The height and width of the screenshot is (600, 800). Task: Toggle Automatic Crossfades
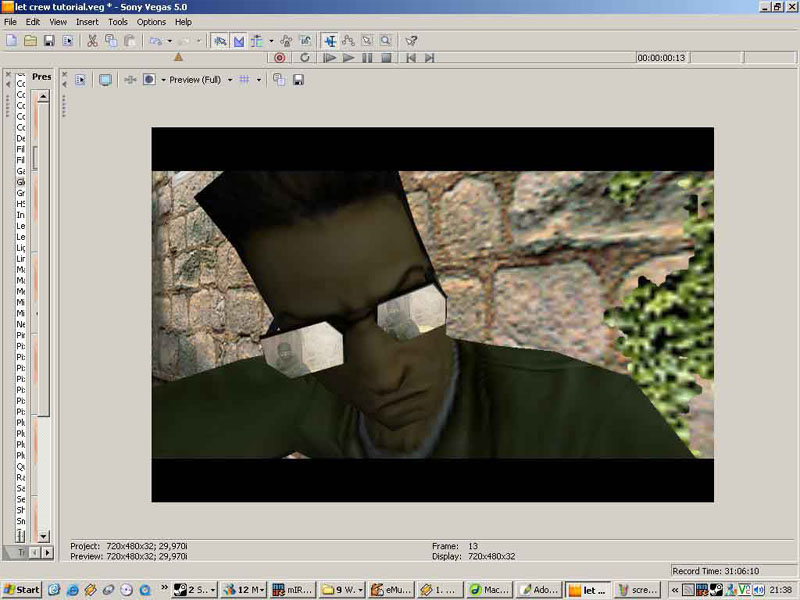(x=238, y=41)
